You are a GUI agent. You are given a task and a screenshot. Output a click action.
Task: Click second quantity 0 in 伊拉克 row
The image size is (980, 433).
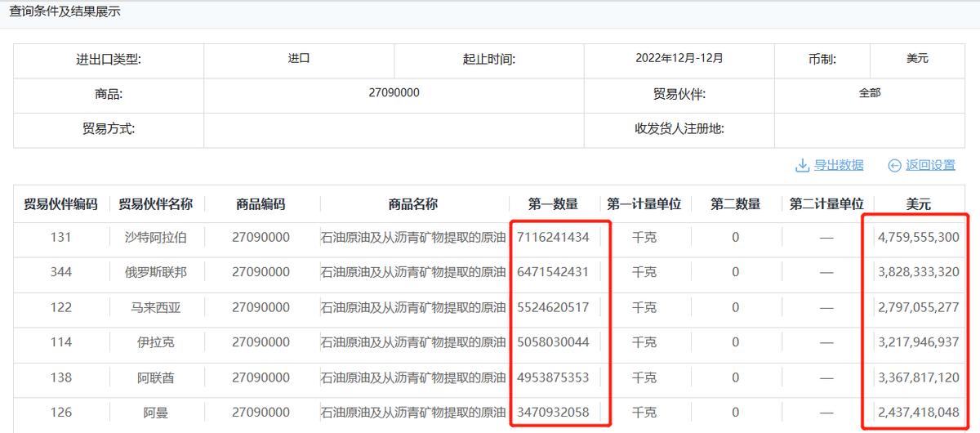click(735, 342)
